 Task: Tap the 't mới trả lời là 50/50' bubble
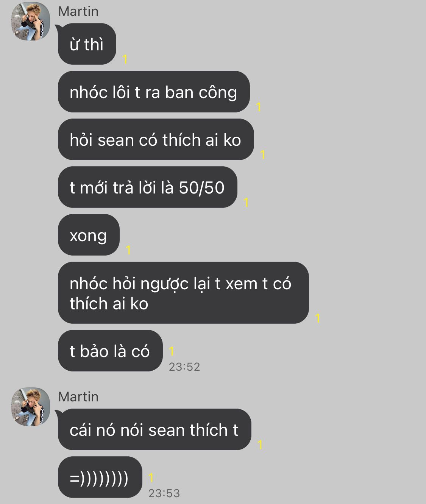(x=147, y=187)
